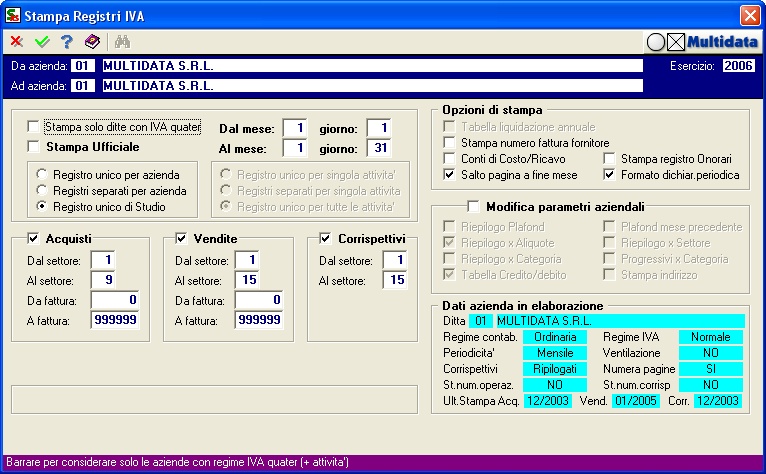Click the round circle icon beside Multidata logo
The height and width of the screenshot is (474, 766).
pyautogui.click(x=656, y=43)
